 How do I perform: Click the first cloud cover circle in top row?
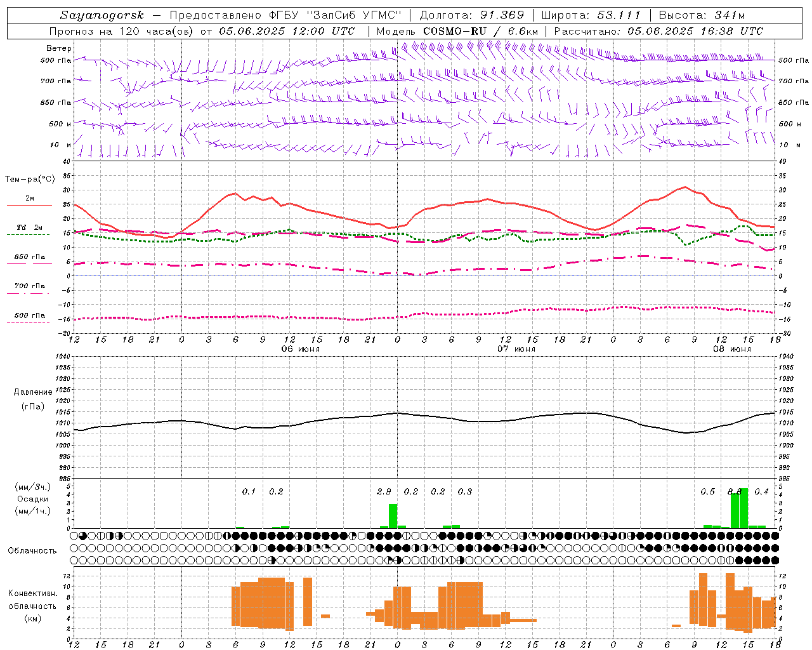[74, 536]
